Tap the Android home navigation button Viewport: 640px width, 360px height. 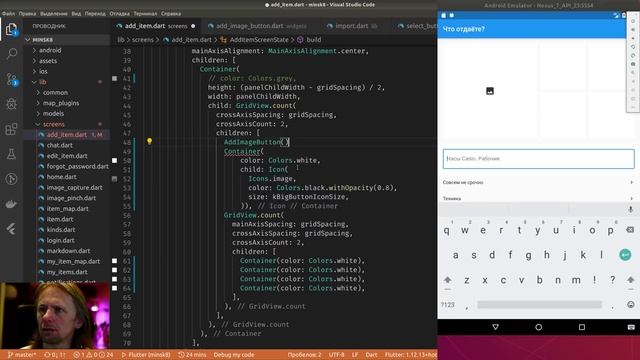[x=538, y=327]
